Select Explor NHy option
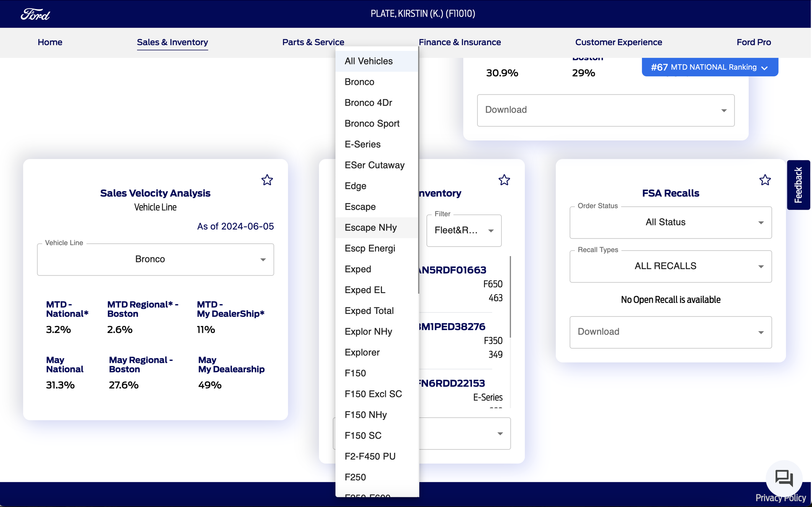 [376, 331]
